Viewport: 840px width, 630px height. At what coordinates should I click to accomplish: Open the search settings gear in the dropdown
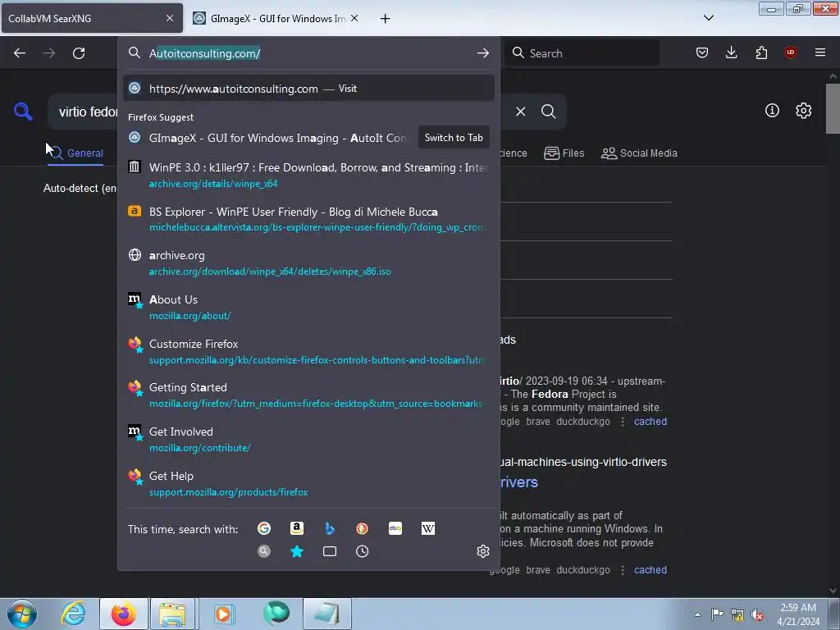(482, 551)
